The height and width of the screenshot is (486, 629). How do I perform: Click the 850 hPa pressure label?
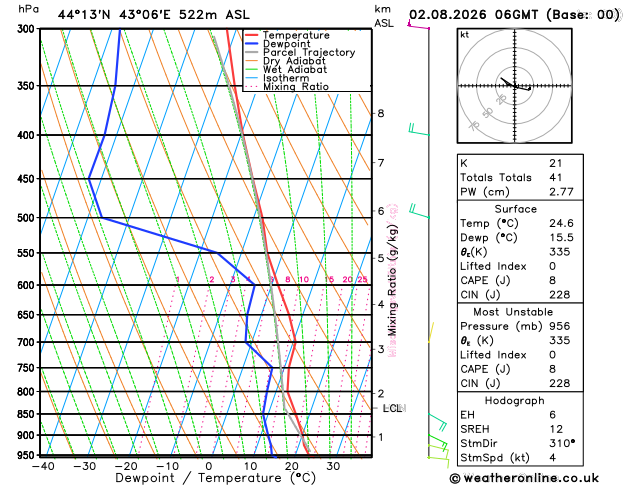[28, 414]
